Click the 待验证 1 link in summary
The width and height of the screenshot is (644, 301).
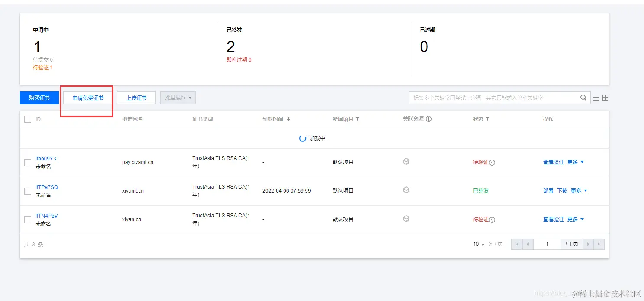point(43,68)
